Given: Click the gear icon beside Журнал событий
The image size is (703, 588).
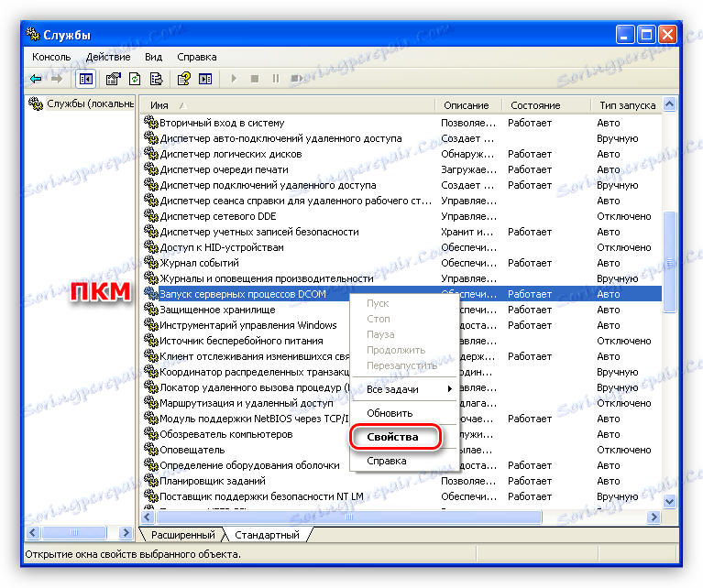Looking at the screenshot, I should pos(151,263).
